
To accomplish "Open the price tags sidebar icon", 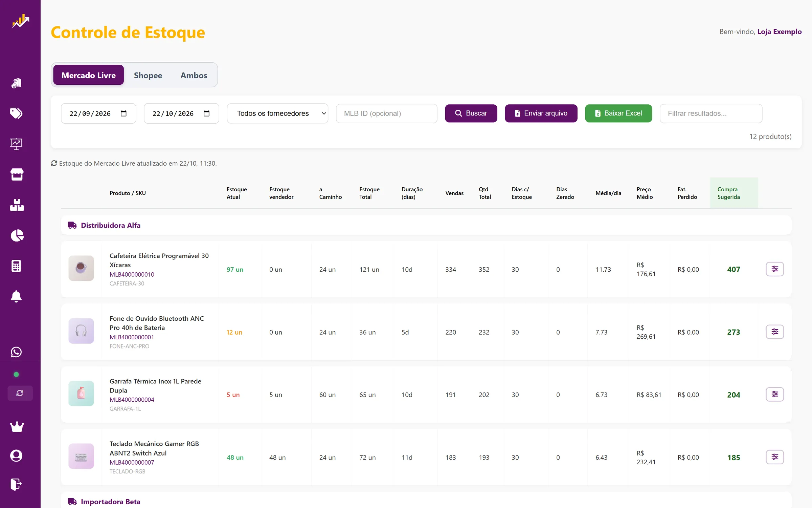I will 16,113.
